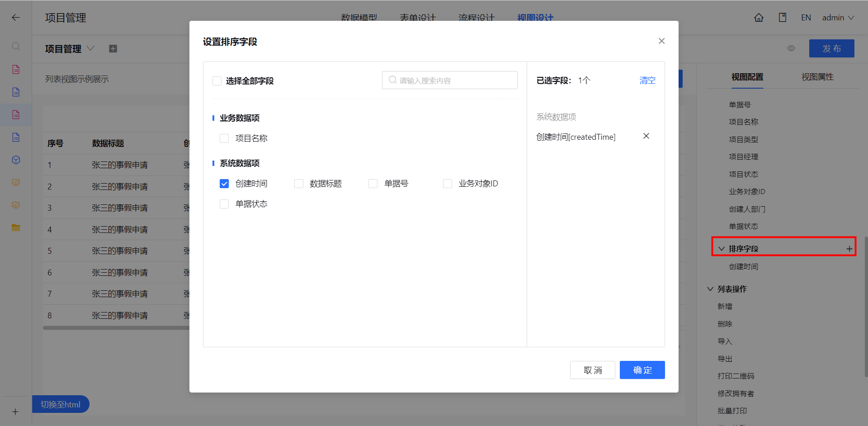The image size is (868, 426).
Task: Select 新增 under 列表操作
Action: coord(725,306)
